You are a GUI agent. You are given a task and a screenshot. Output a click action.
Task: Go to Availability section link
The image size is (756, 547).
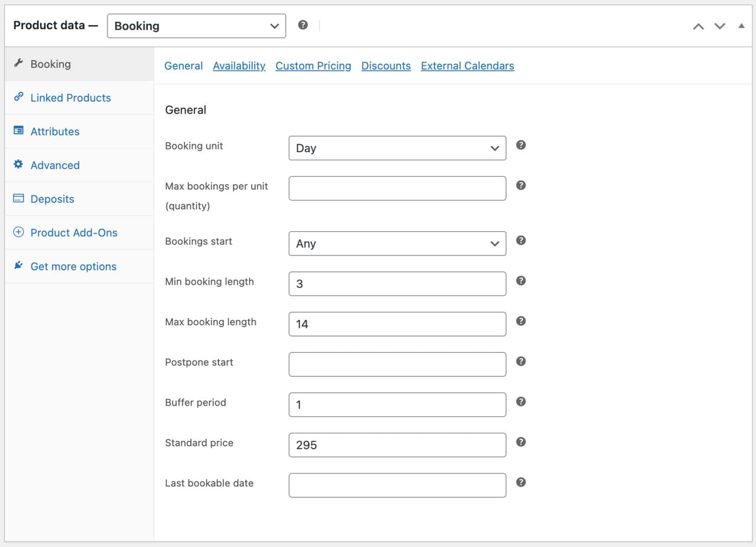(239, 66)
